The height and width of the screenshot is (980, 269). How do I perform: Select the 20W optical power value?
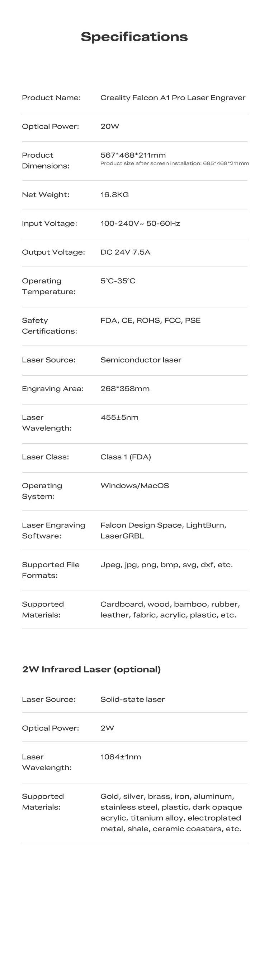point(110,127)
